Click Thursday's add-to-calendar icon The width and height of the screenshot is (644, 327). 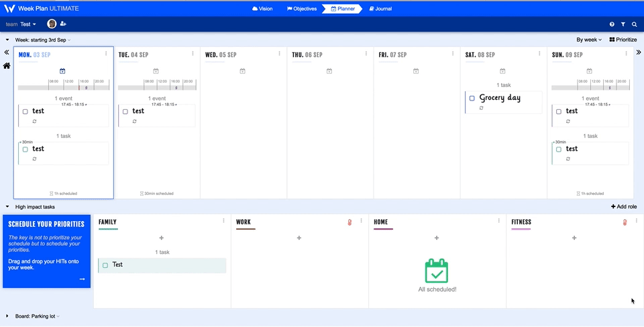coord(329,71)
